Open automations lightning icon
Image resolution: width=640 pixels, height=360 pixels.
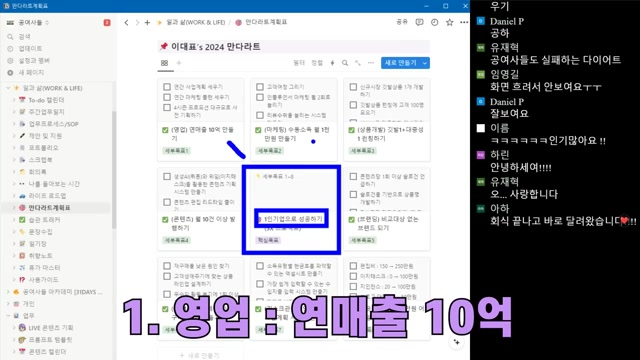pos(332,63)
